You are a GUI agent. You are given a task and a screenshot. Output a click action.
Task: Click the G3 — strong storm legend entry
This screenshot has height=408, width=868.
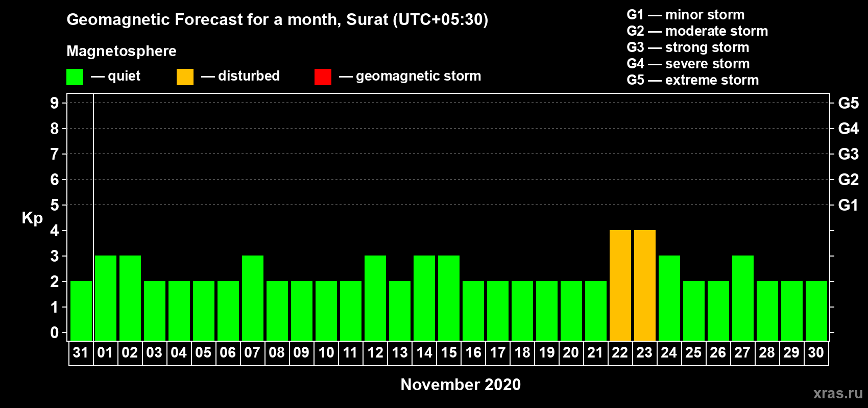coord(688,47)
